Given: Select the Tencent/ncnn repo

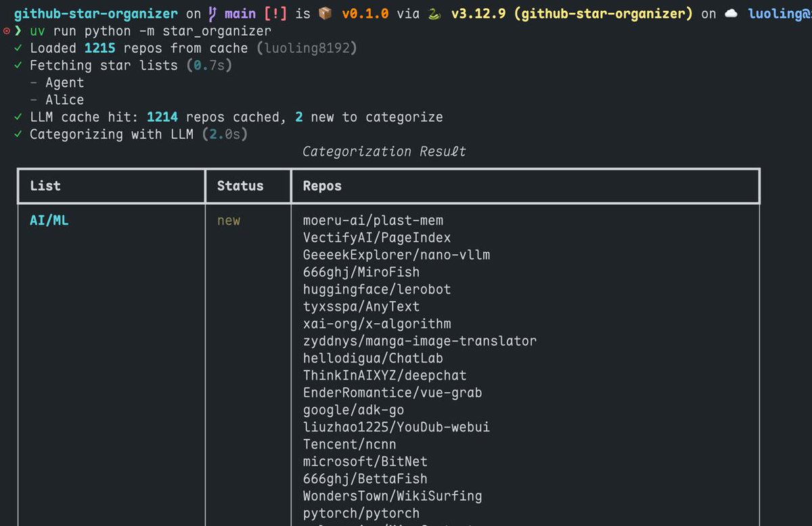Looking at the screenshot, I should 349,445.
